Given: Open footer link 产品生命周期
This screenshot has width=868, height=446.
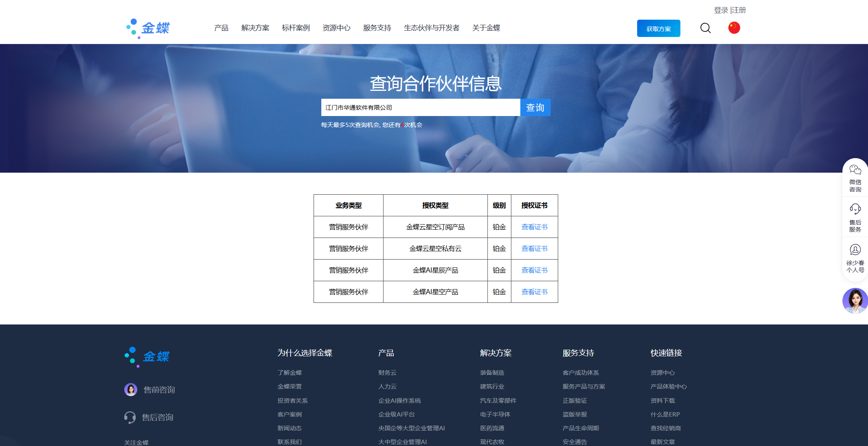Looking at the screenshot, I should pos(581,428).
